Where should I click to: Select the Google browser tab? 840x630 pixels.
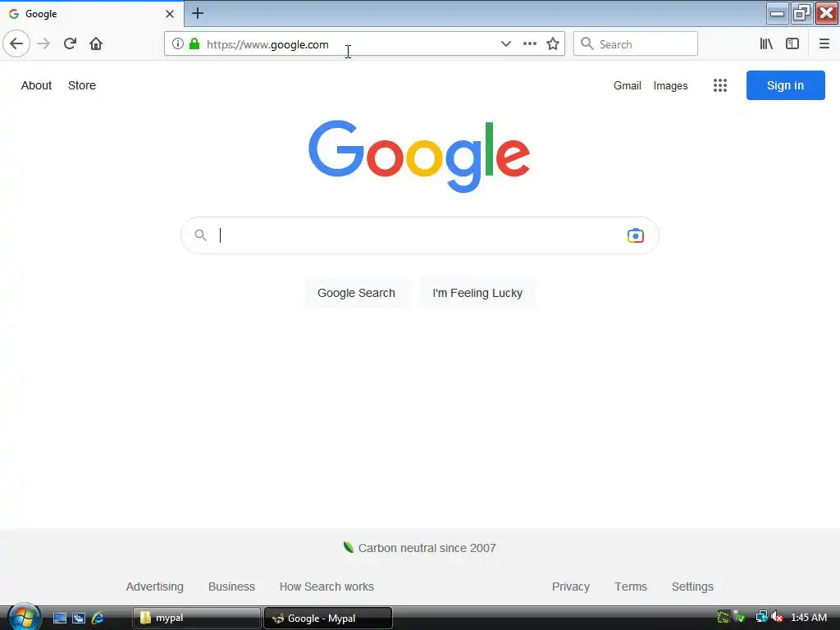pos(92,14)
